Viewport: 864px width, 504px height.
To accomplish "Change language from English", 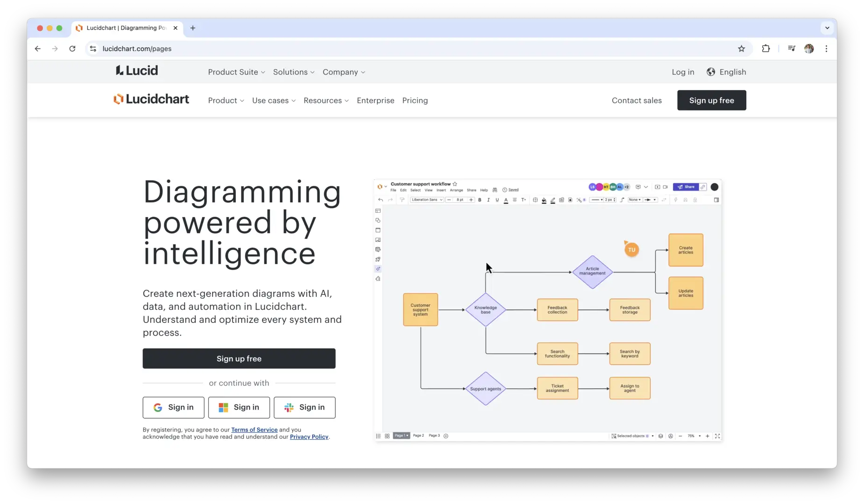I will (726, 72).
